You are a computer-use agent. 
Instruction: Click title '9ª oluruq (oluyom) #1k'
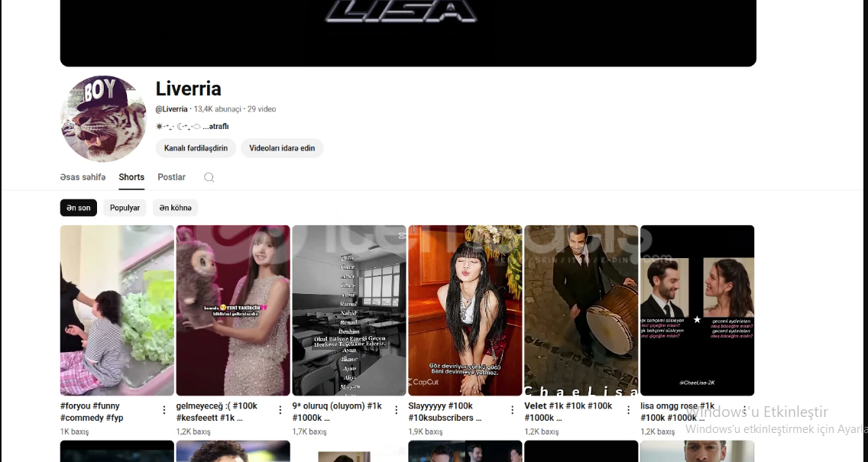[337, 412]
